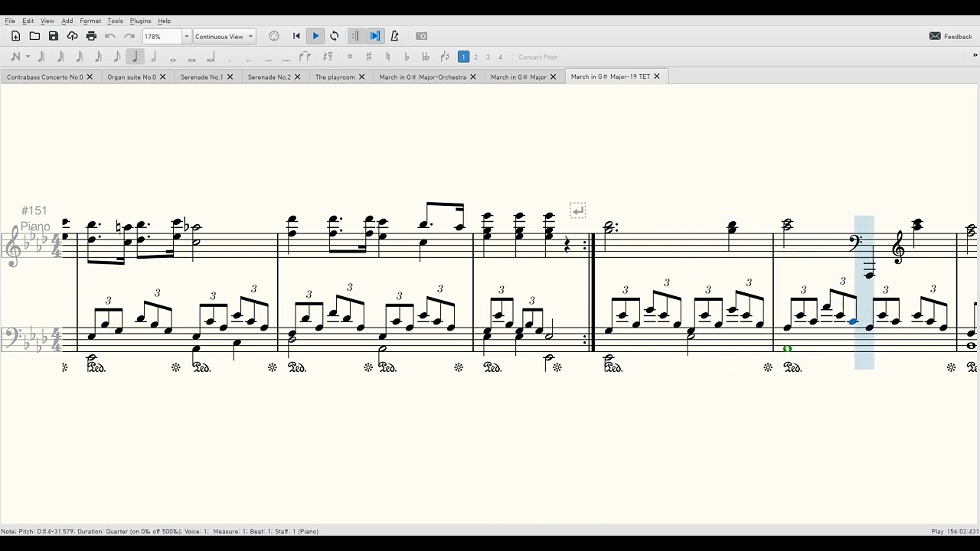980x551 pixels.
Task: Apply double flat accidental
Action: tap(426, 57)
